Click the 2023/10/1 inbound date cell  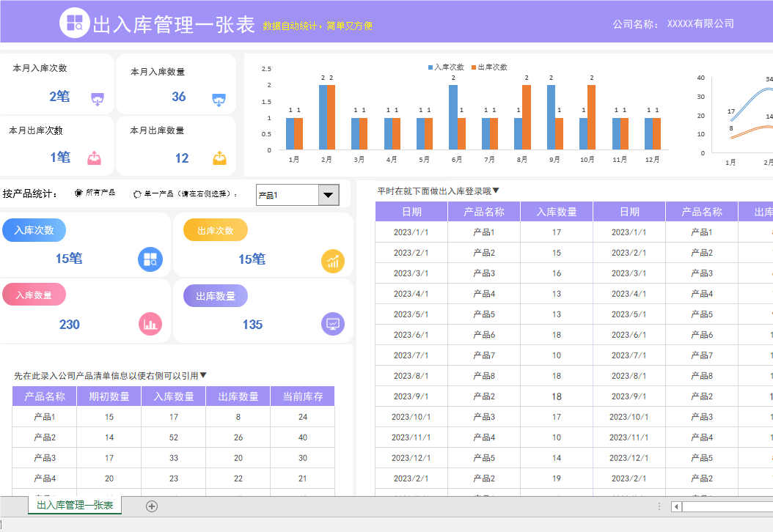[x=411, y=417]
